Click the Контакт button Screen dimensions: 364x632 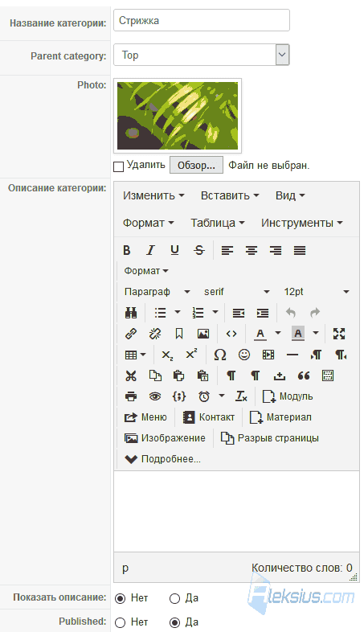(209, 417)
